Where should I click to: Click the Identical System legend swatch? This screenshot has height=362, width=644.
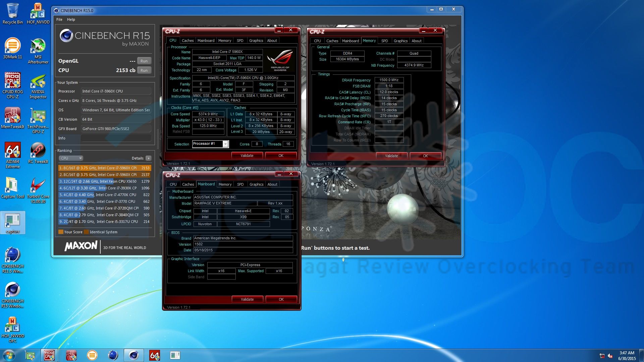click(x=86, y=232)
